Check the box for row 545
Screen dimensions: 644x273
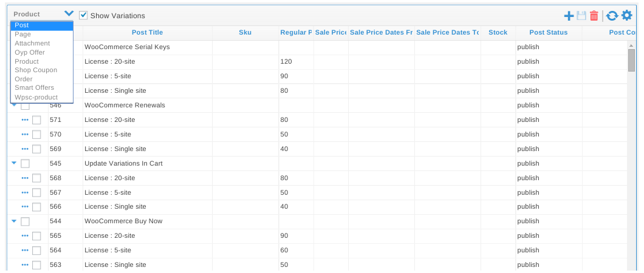pyautogui.click(x=25, y=164)
